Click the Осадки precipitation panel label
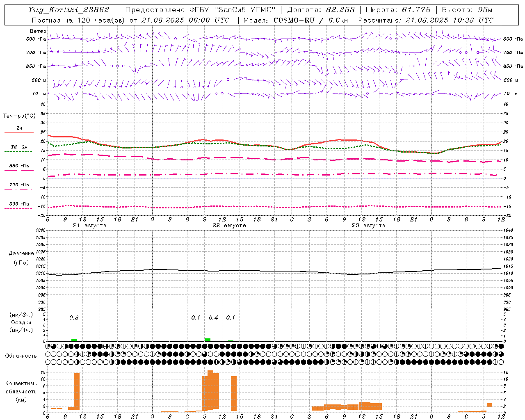Screen dimensions: 525x420 [21, 322]
